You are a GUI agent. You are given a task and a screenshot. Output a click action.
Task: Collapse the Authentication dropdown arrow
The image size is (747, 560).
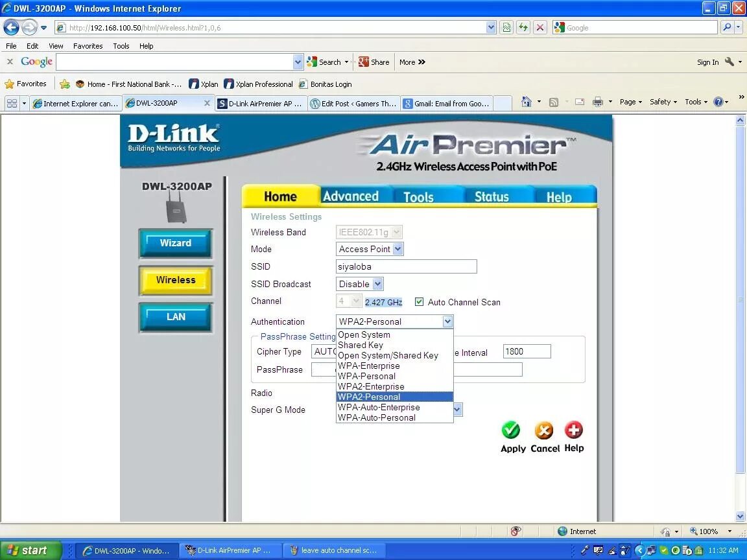coord(447,322)
